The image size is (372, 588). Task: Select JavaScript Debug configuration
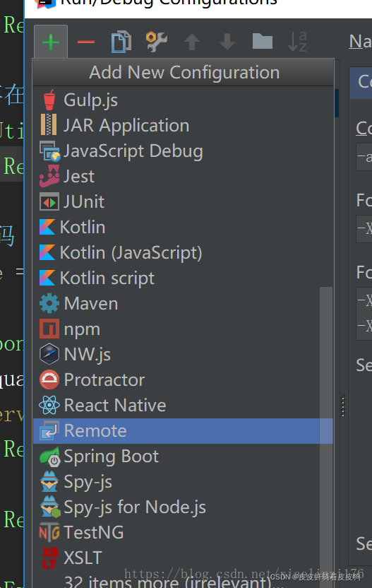[183, 151]
